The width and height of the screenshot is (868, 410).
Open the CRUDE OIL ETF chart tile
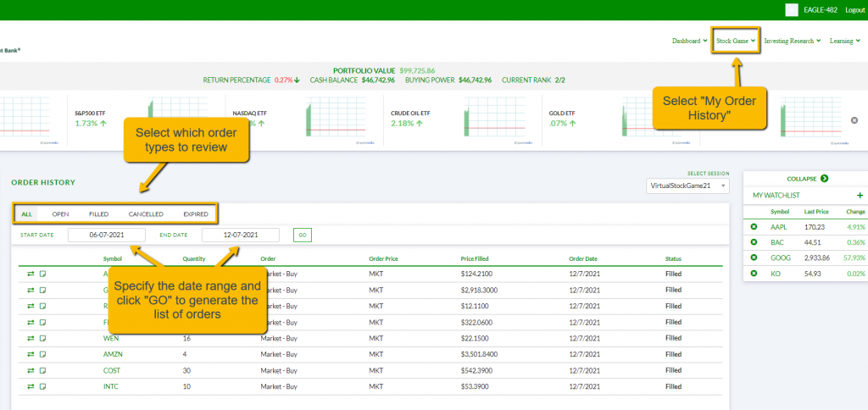tap(462, 120)
